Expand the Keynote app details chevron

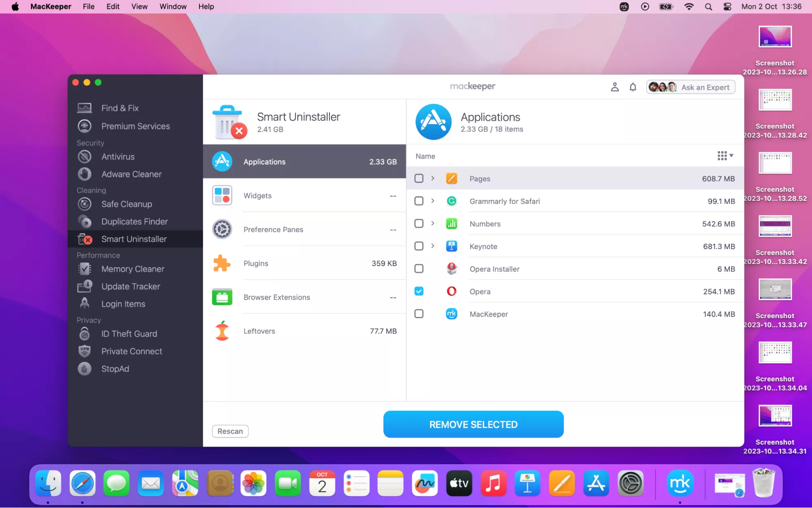pyautogui.click(x=433, y=246)
